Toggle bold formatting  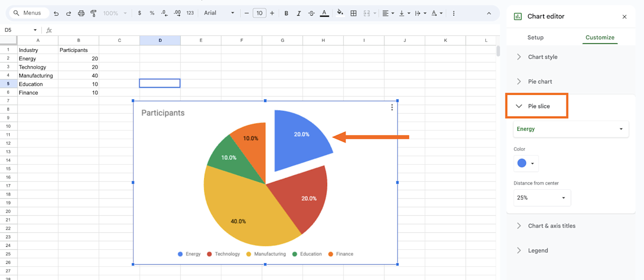[286, 13]
